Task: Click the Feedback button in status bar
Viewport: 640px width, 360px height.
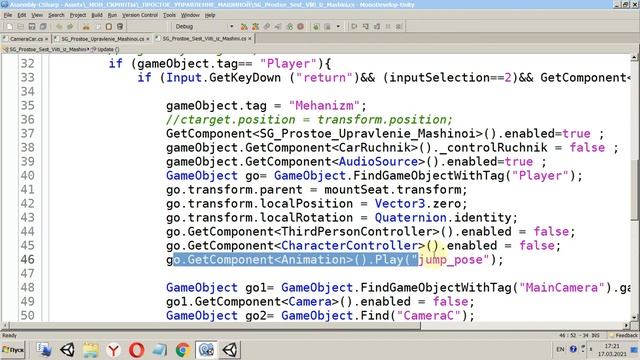Action: 624,336
